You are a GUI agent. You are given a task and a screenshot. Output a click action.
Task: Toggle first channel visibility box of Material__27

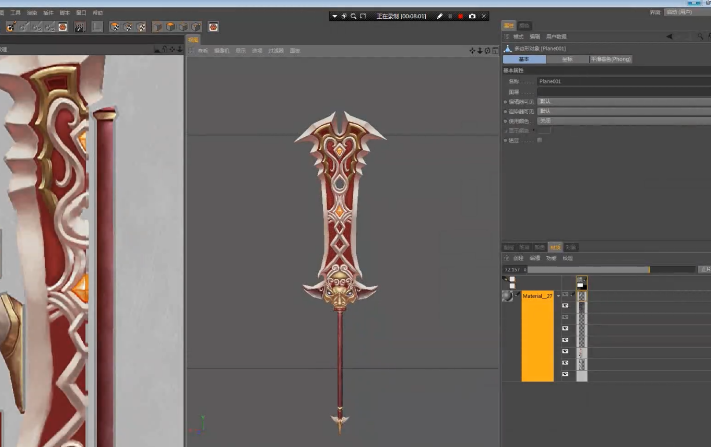(x=565, y=295)
